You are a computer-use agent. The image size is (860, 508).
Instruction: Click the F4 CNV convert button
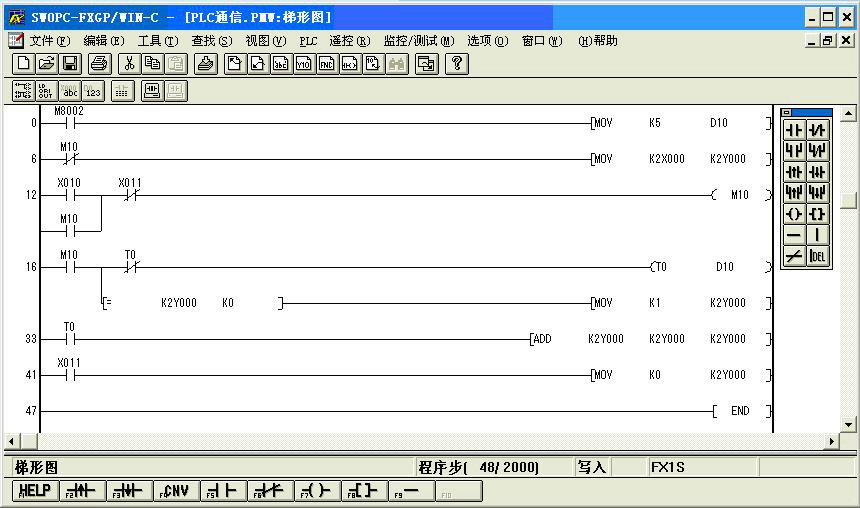point(174,491)
